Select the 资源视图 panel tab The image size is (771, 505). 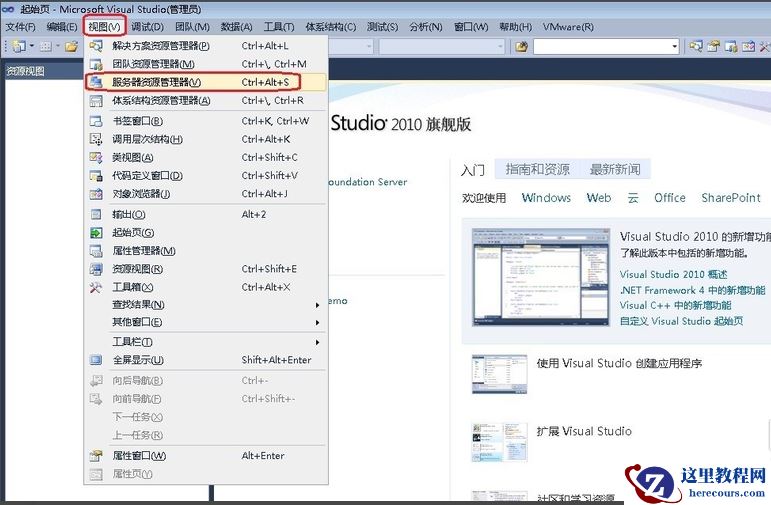click(x=26, y=71)
